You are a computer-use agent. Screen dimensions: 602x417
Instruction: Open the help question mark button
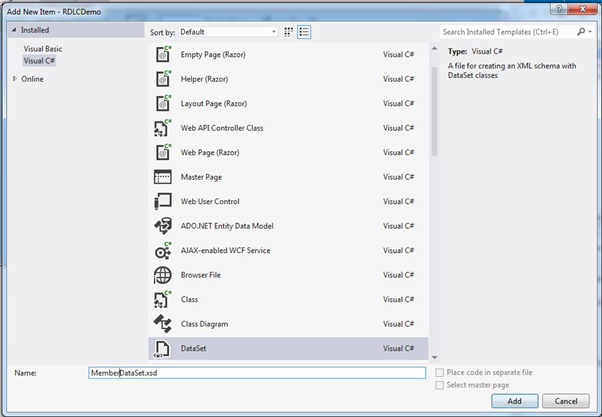559,8
